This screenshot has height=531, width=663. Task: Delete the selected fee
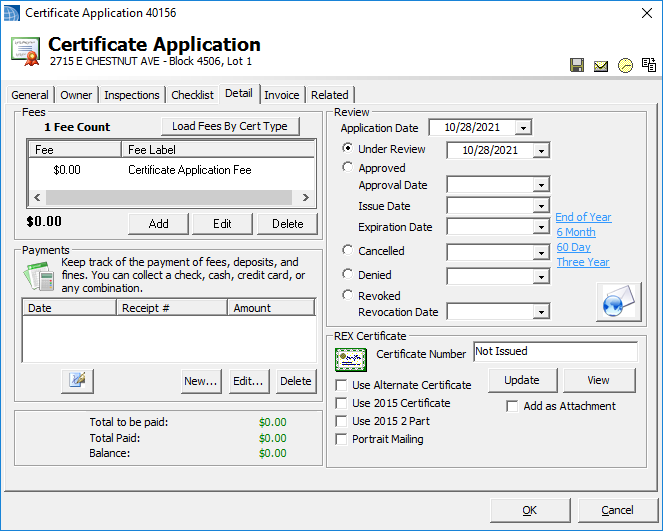click(x=288, y=224)
